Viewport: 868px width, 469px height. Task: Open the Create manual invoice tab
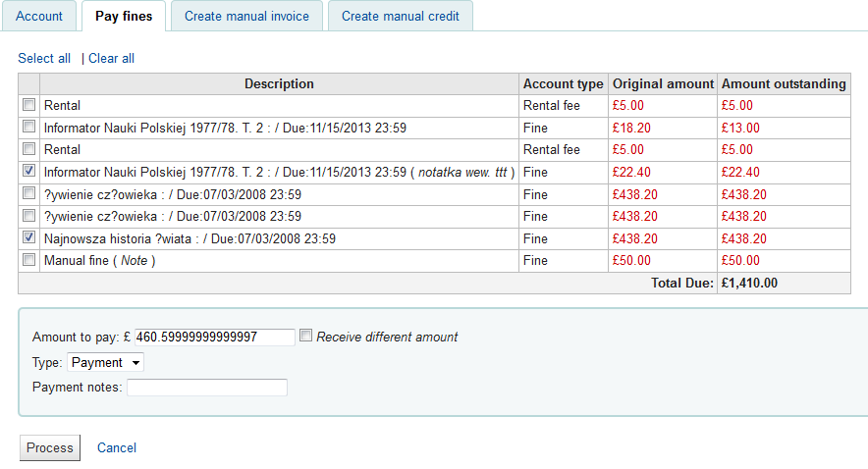click(x=246, y=17)
